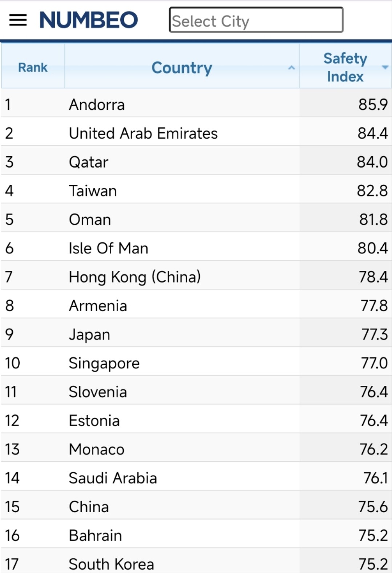Select the United Arab Emirates row
The width and height of the screenshot is (392, 573).
(x=143, y=133)
